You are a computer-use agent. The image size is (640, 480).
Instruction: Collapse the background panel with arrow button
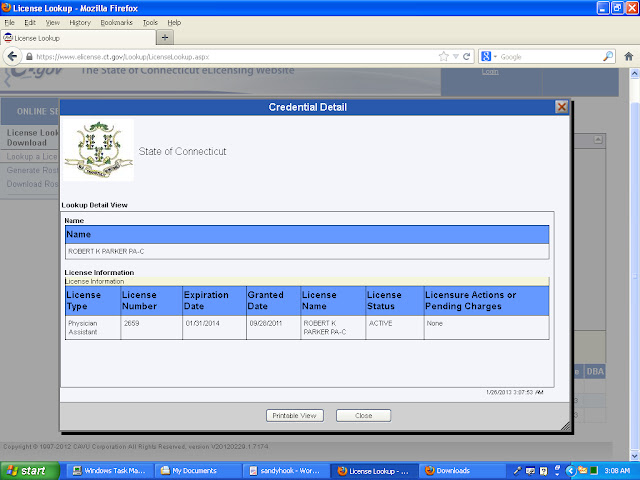click(598, 140)
